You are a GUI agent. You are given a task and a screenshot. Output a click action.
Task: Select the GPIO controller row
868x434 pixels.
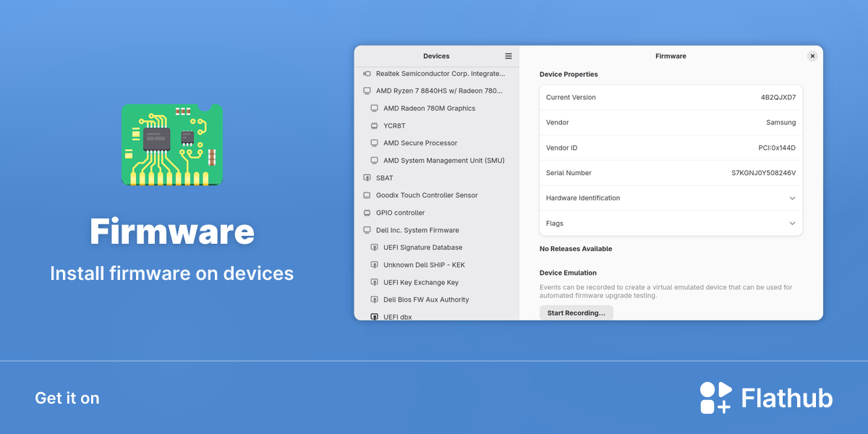click(x=436, y=213)
